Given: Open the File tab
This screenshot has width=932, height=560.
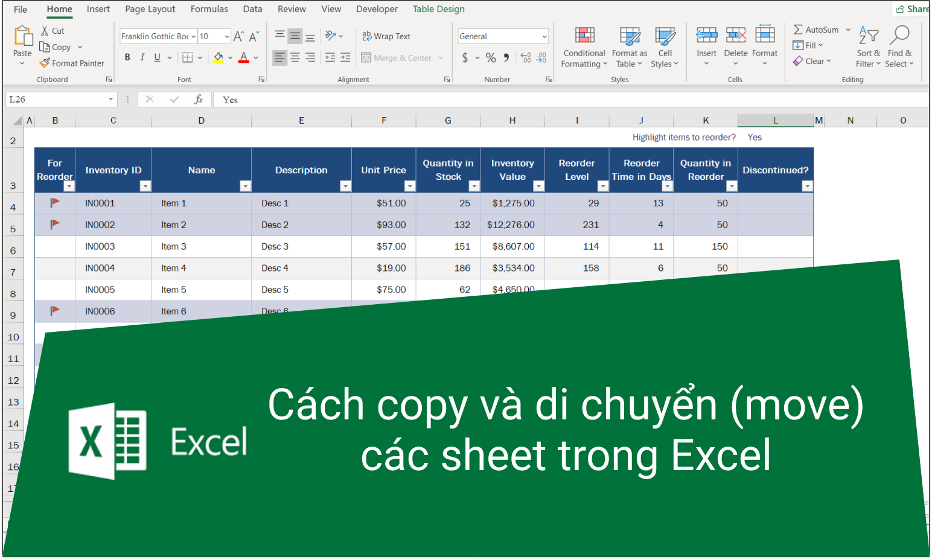Looking at the screenshot, I should click(21, 9).
